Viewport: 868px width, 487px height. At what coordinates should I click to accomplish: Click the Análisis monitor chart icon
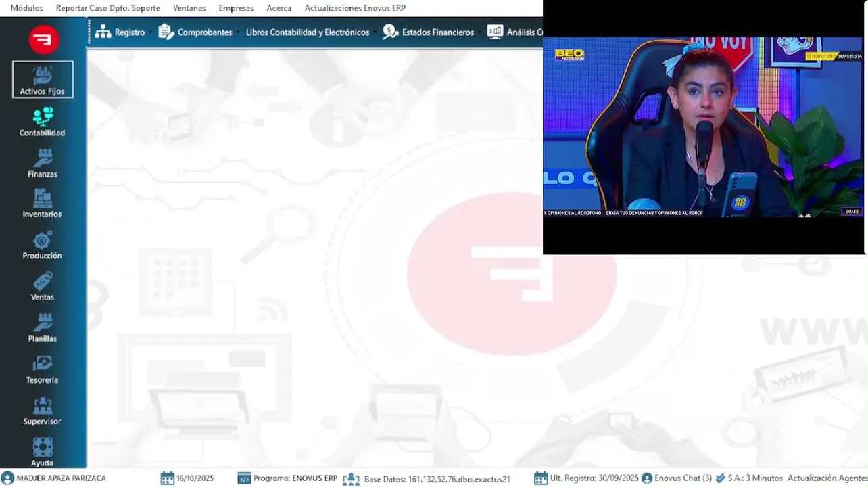495,32
